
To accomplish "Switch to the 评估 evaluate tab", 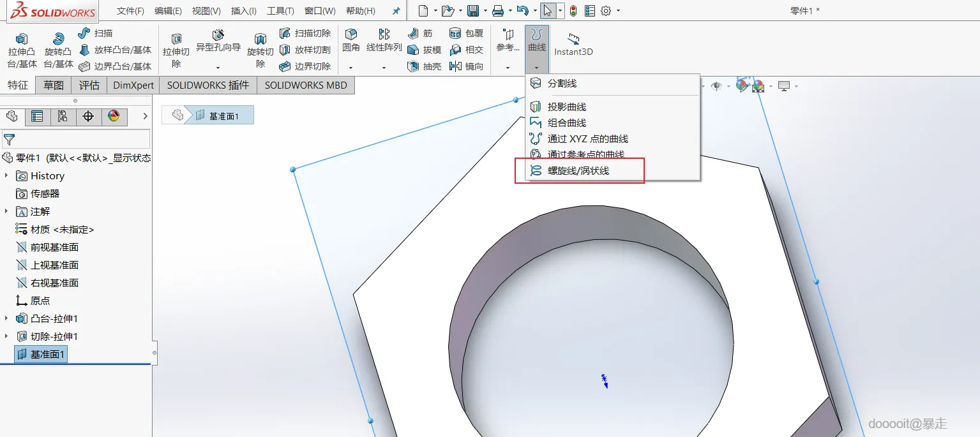I will [89, 85].
